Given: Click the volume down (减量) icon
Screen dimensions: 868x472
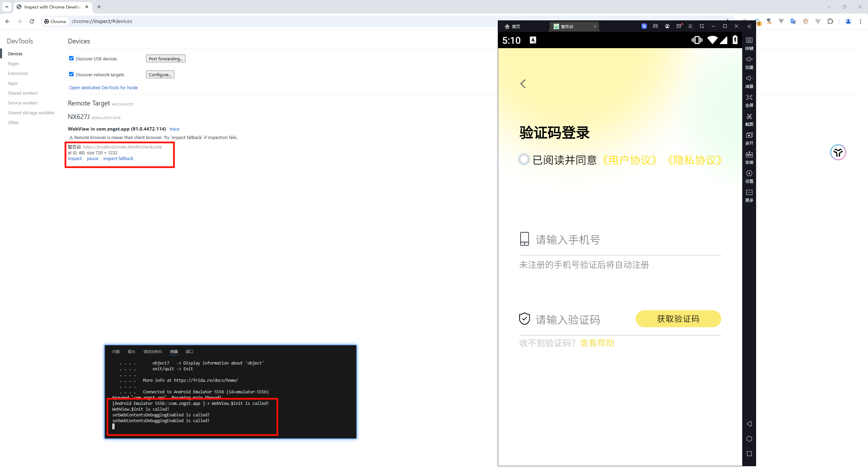Looking at the screenshot, I should coord(749,78).
